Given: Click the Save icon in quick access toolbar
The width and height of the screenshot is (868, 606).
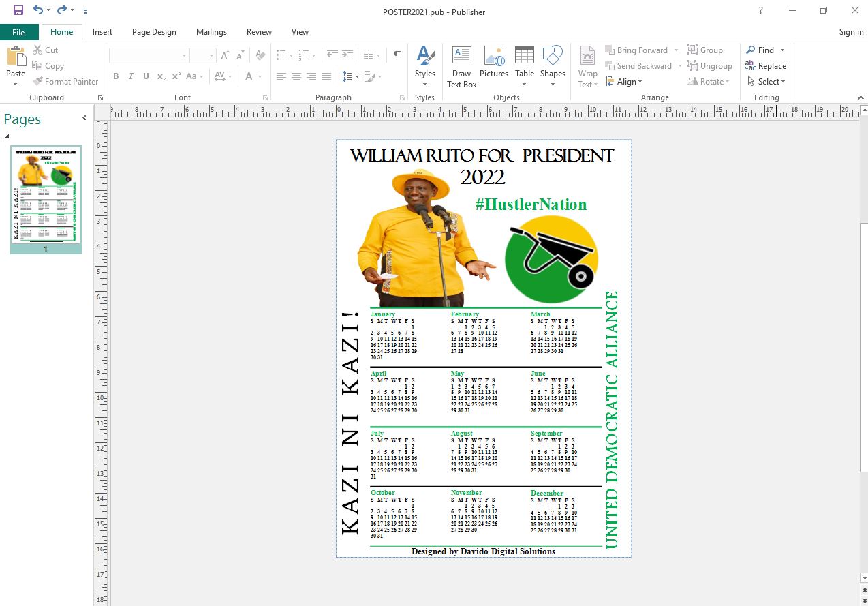Looking at the screenshot, I should click(x=18, y=10).
